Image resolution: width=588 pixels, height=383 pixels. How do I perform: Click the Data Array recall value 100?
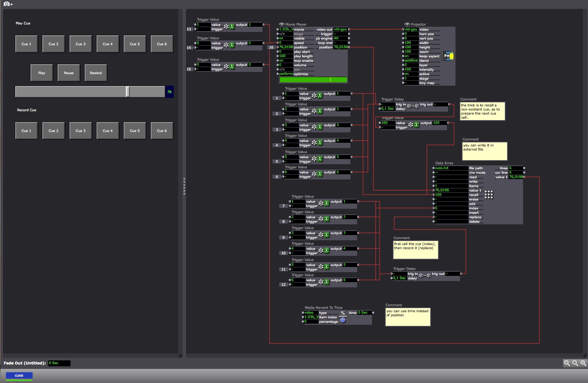[451, 195]
